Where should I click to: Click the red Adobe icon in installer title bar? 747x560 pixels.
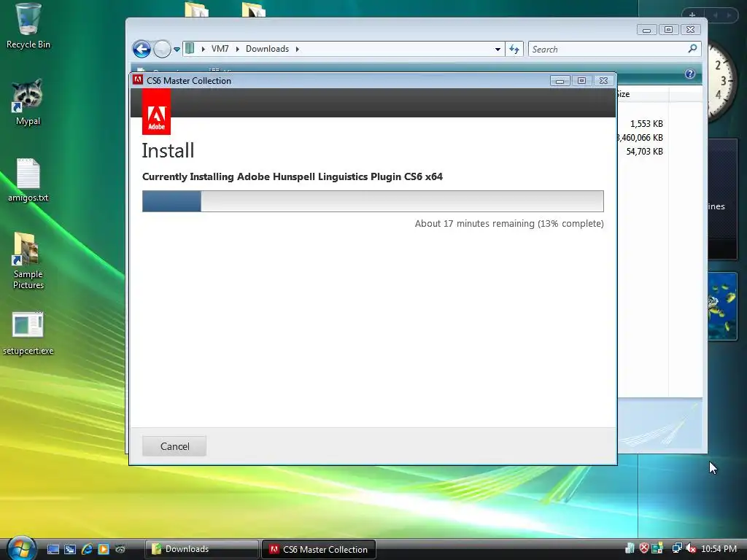(x=138, y=80)
